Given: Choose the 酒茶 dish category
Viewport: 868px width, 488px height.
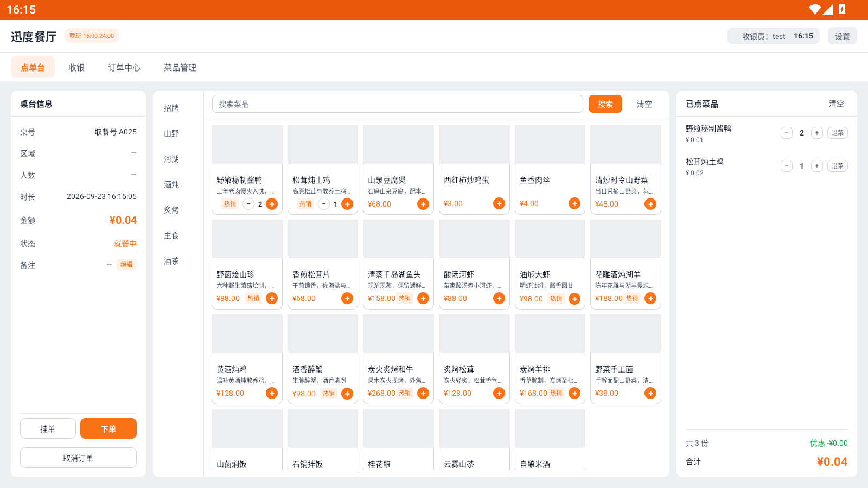Looking at the screenshot, I should click(x=171, y=261).
